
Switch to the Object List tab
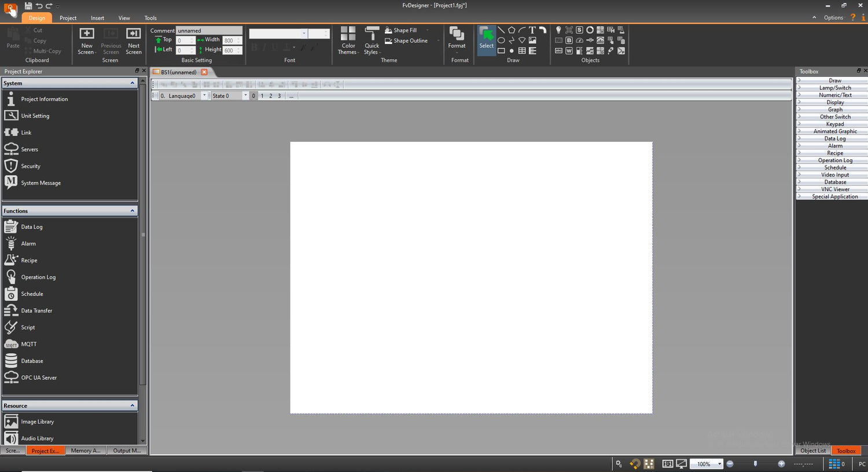point(813,451)
